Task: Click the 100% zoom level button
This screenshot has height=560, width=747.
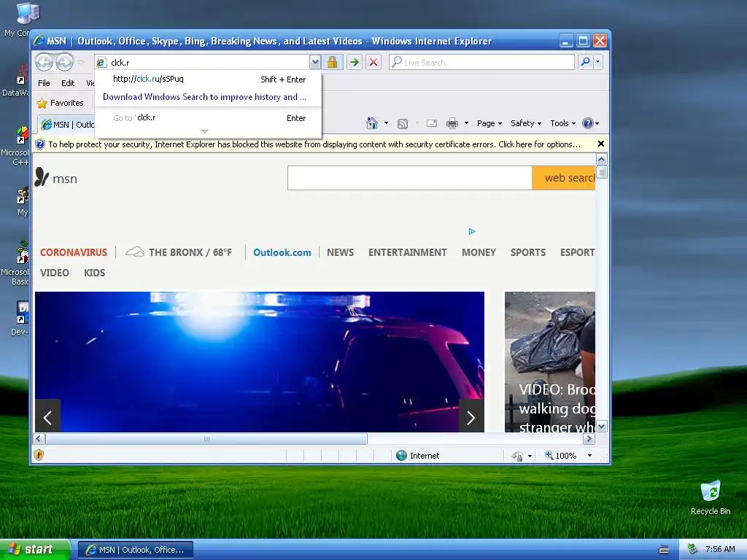Action: 561,456
